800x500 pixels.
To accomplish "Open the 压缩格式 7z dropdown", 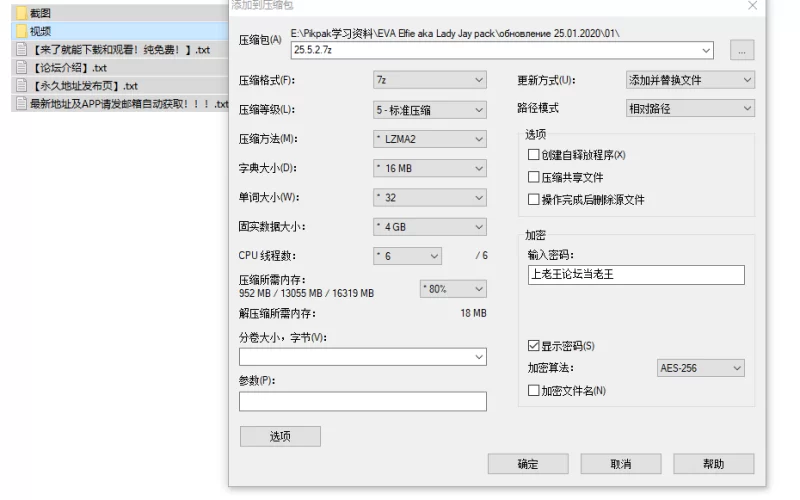I will pyautogui.click(x=429, y=80).
